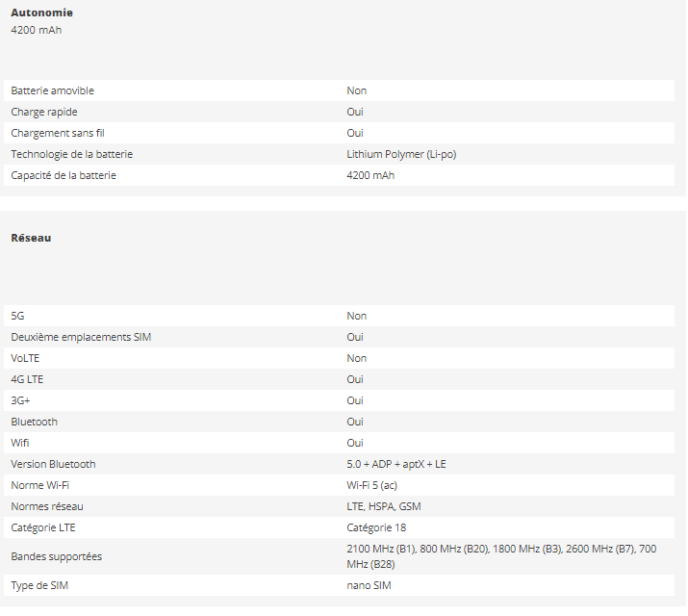Image resolution: width=688 pixels, height=616 pixels.
Task: Click the Charge rapide label
Action: (43, 112)
